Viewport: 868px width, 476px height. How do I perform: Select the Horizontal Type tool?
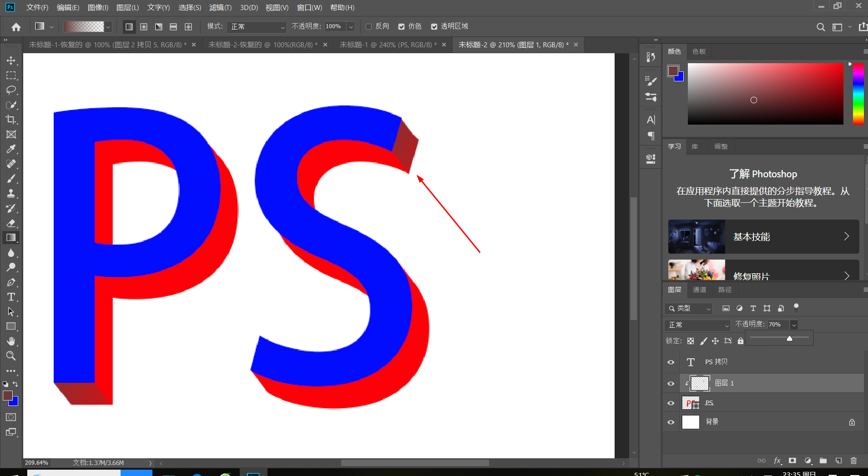click(x=11, y=297)
